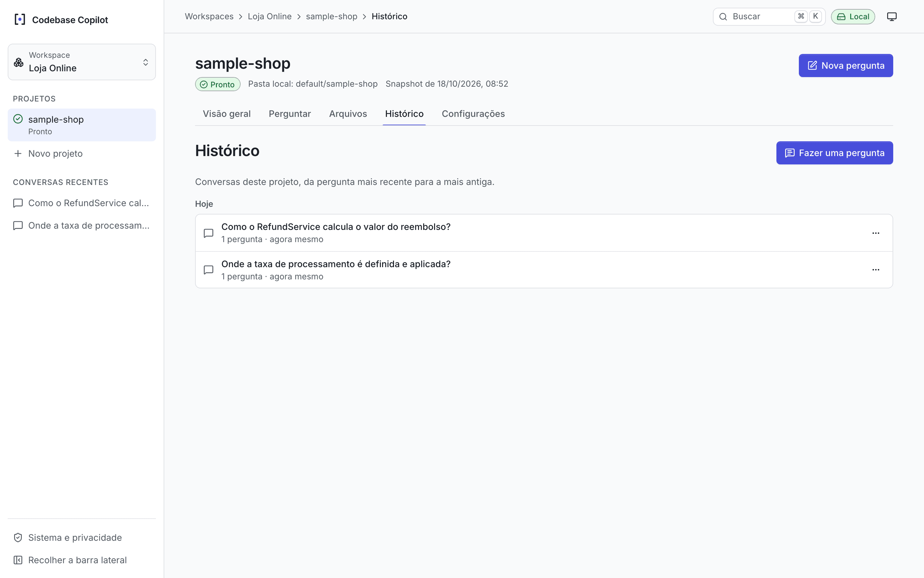Open Sistema e privacidade
924x578 pixels.
tap(82, 538)
